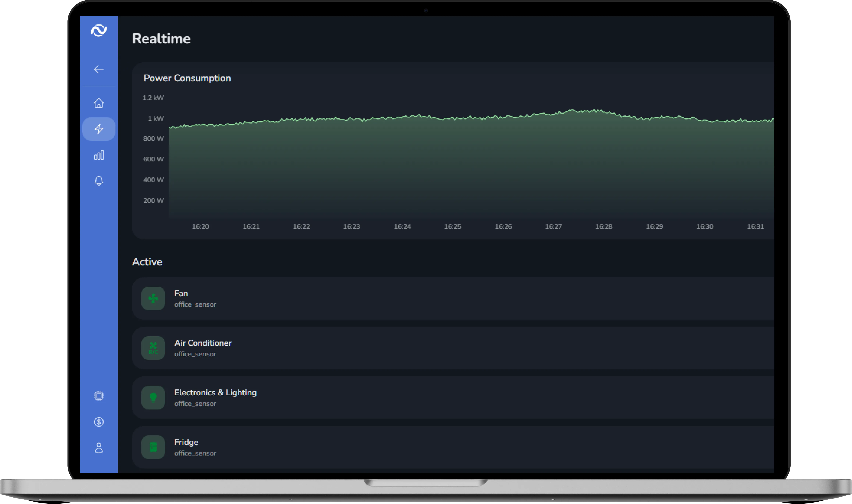Click the Realtime page title
Image resolution: width=852 pixels, height=504 pixels.
point(161,38)
